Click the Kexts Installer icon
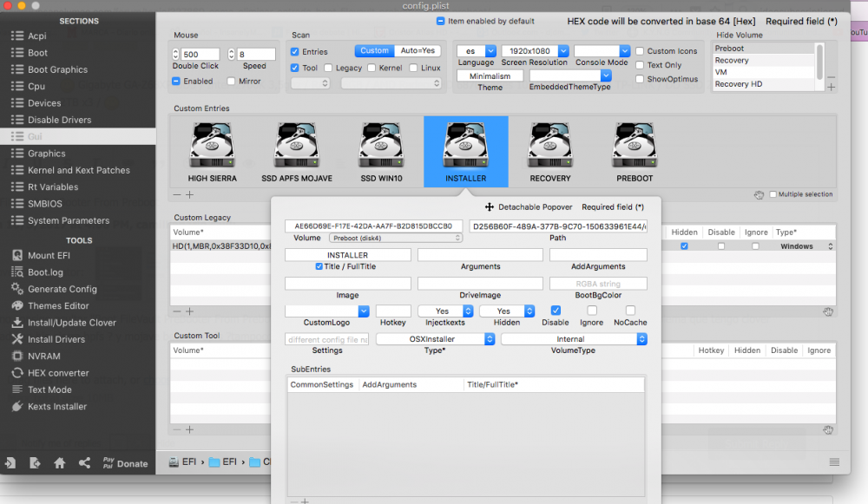 [17, 406]
